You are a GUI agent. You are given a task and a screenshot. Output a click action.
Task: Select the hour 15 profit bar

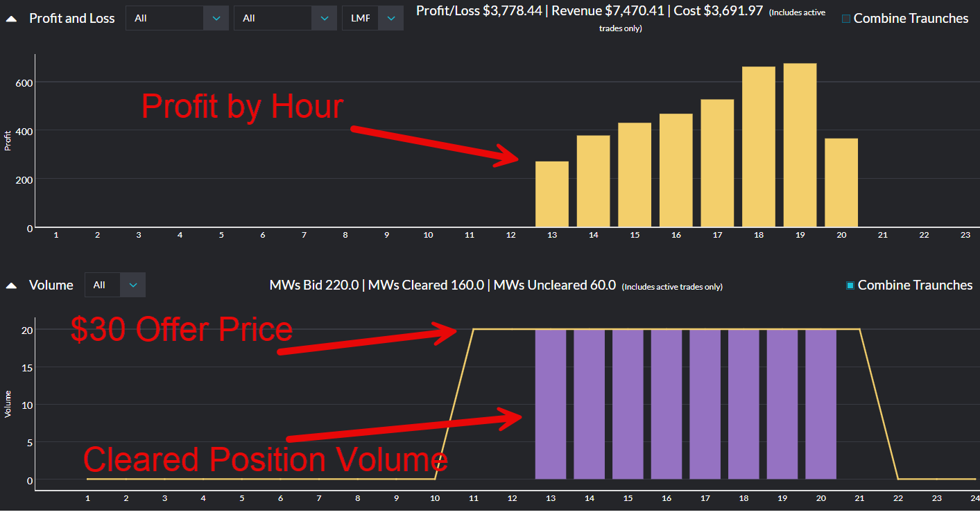(x=635, y=175)
